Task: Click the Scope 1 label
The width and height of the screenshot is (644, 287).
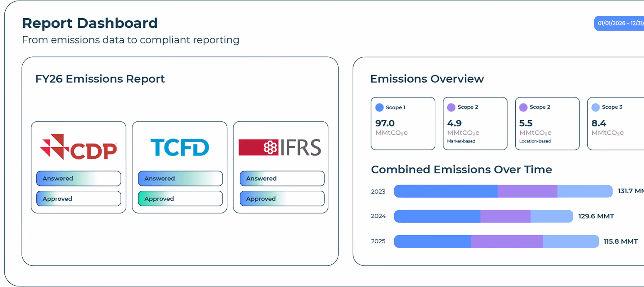Action: coord(395,108)
